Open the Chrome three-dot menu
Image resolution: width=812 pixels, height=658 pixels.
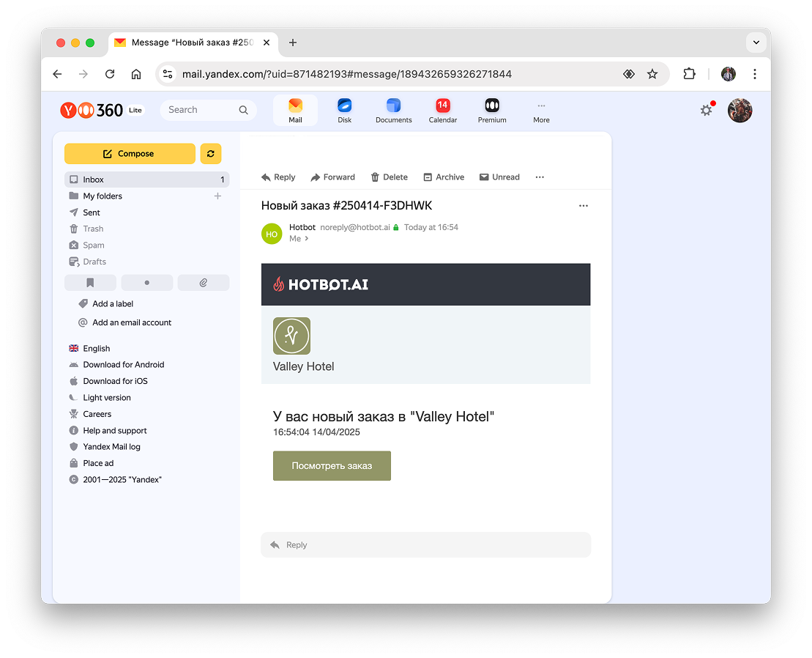pos(754,74)
